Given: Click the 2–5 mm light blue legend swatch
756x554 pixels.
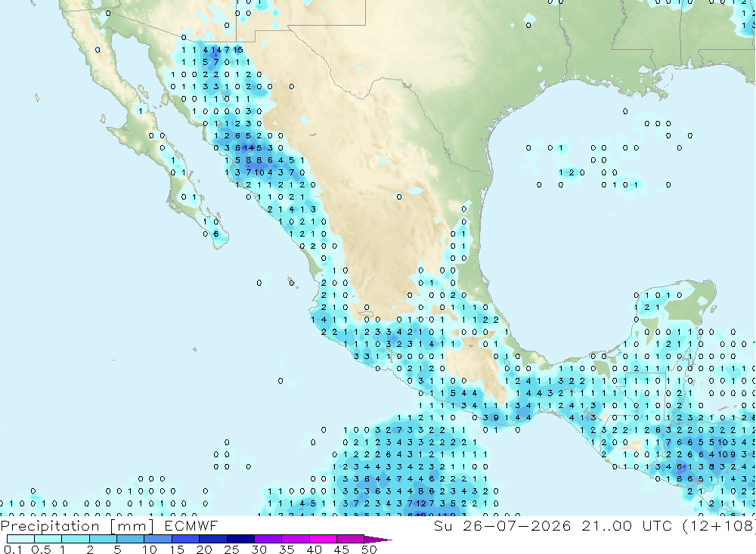Looking at the screenshot, I should 103,539.
